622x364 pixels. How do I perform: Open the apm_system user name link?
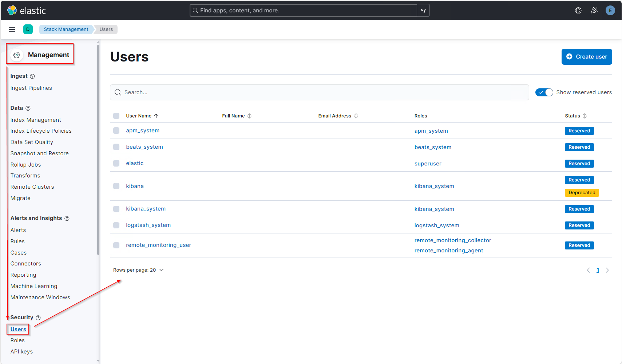click(x=143, y=131)
